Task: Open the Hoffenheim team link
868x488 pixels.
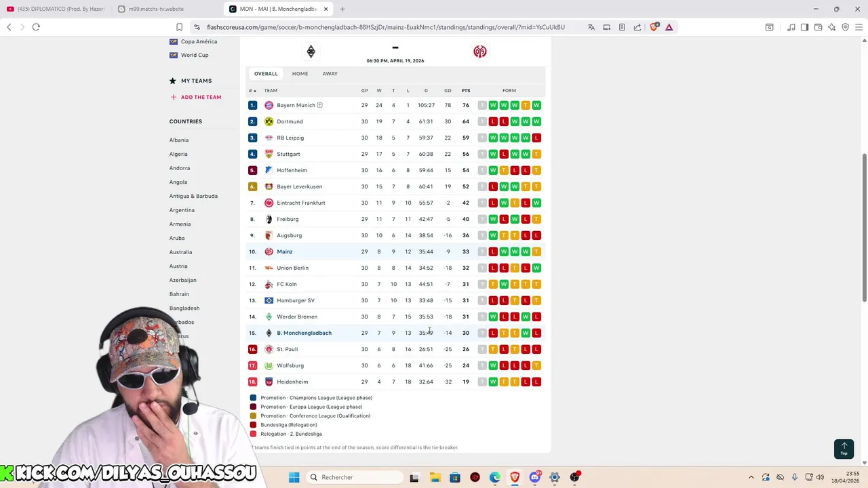Action: coord(292,170)
